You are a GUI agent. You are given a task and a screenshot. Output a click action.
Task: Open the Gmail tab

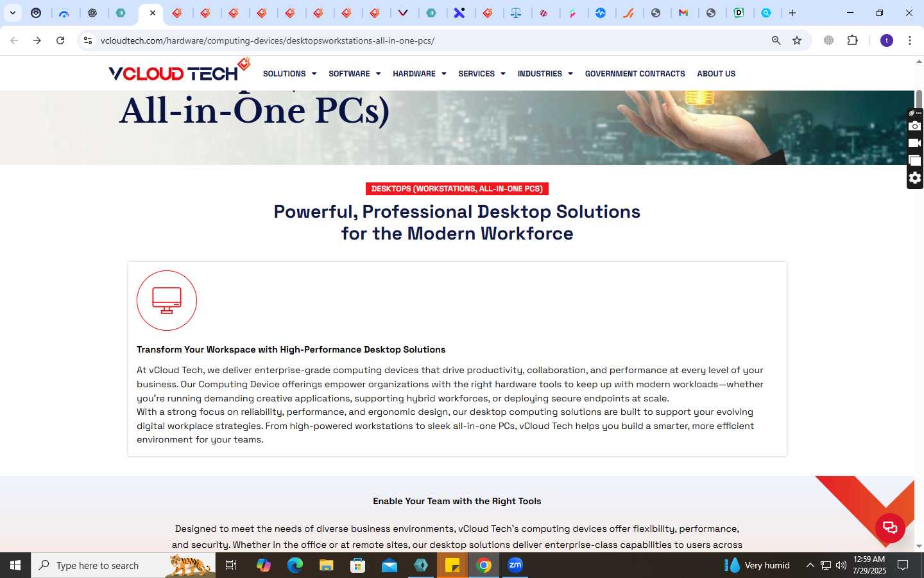pyautogui.click(x=683, y=13)
